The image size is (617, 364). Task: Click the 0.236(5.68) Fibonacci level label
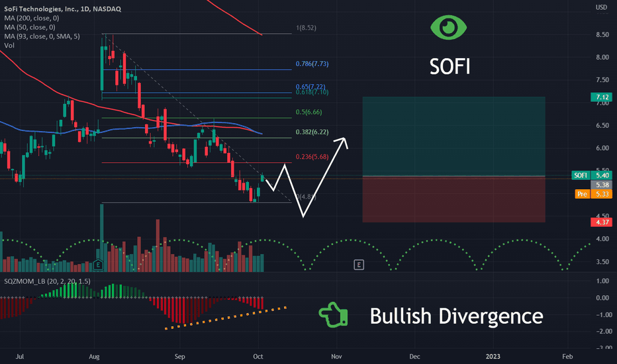pyautogui.click(x=312, y=157)
